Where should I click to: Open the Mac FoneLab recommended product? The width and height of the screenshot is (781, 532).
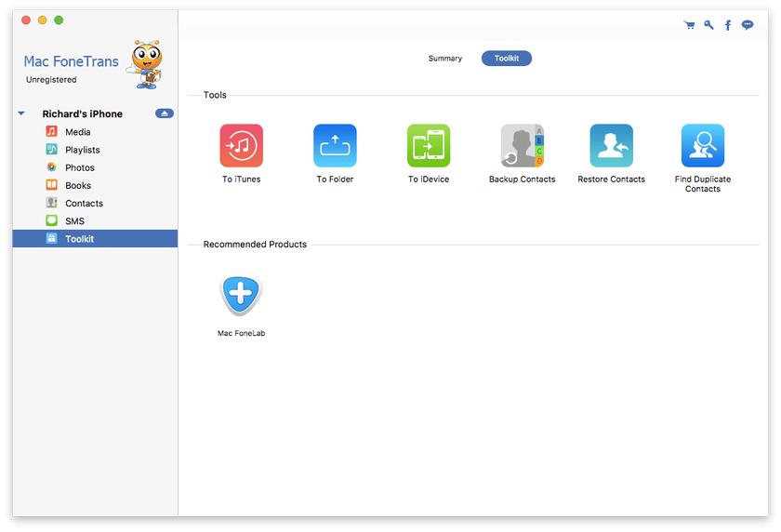coord(241,296)
